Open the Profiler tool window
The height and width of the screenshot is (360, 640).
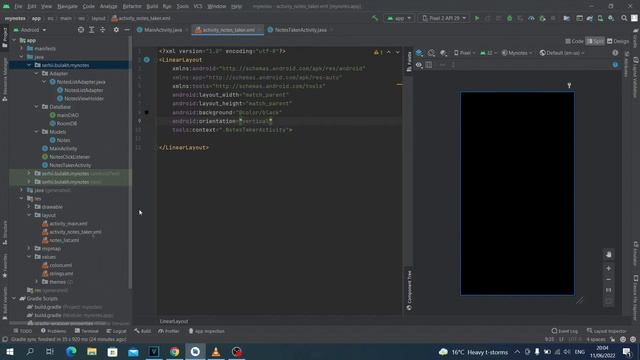click(x=169, y=331)
